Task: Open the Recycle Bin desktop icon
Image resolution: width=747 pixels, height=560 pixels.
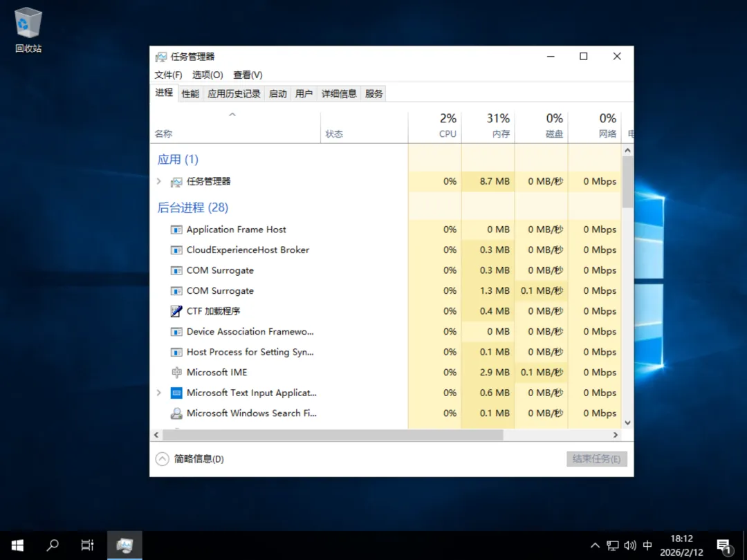Action: [28, 30]
